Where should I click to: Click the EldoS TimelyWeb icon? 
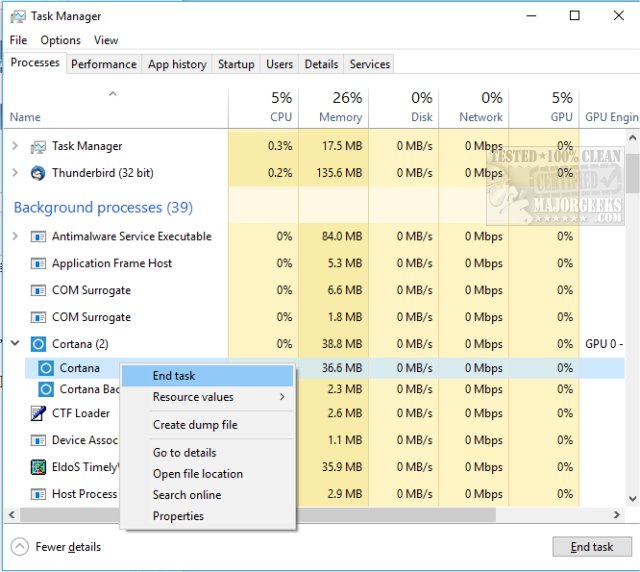pos(38,467)
